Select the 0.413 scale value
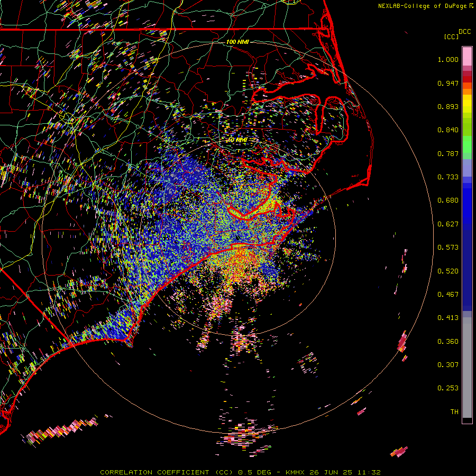Screen dimensions: 476x476 (x=448, y=318)
